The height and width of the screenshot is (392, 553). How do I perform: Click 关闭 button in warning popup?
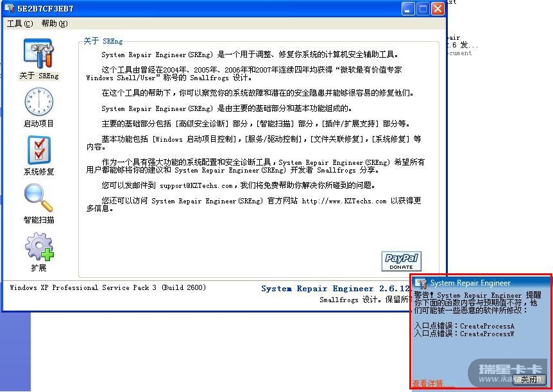529,380
